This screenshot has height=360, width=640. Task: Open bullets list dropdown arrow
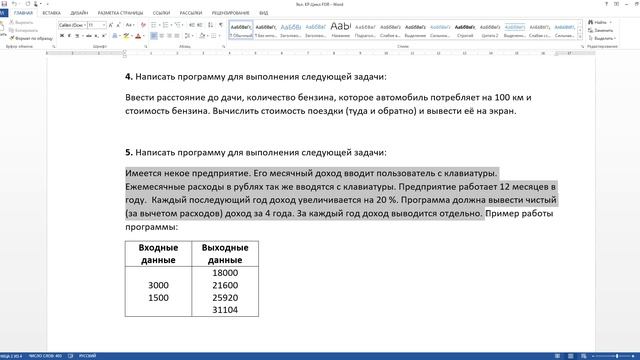click(160, 25)
